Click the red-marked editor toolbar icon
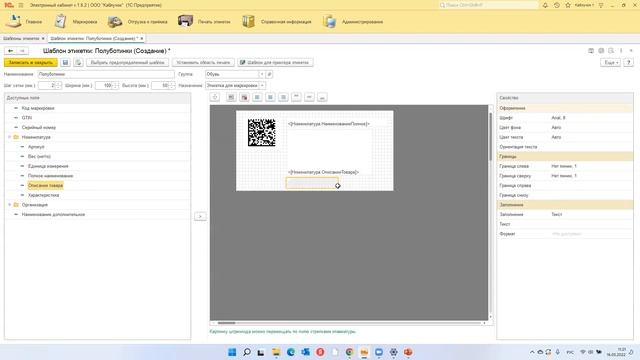The height and width of the screenshot is (360, 640). (x=244, y=97)
